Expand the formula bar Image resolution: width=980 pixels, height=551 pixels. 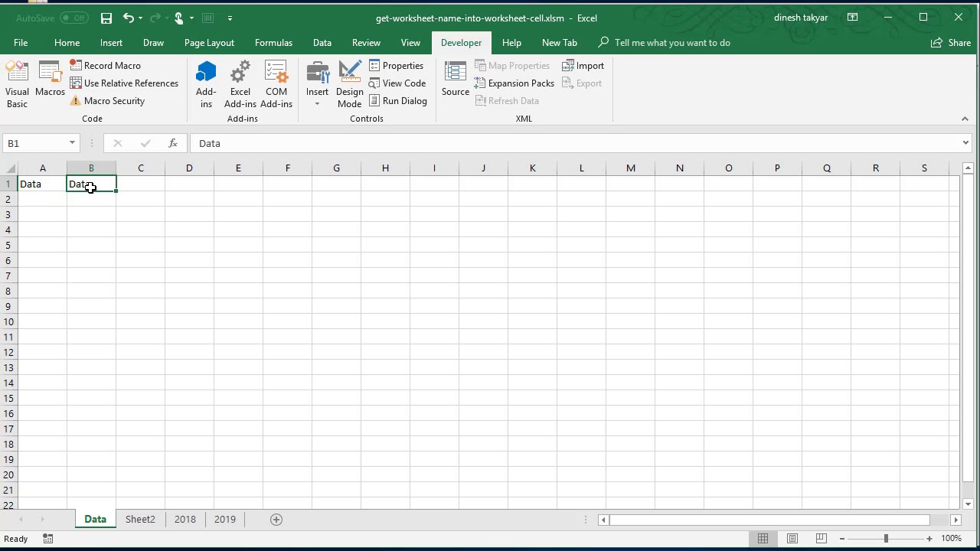tap(965, 143)
